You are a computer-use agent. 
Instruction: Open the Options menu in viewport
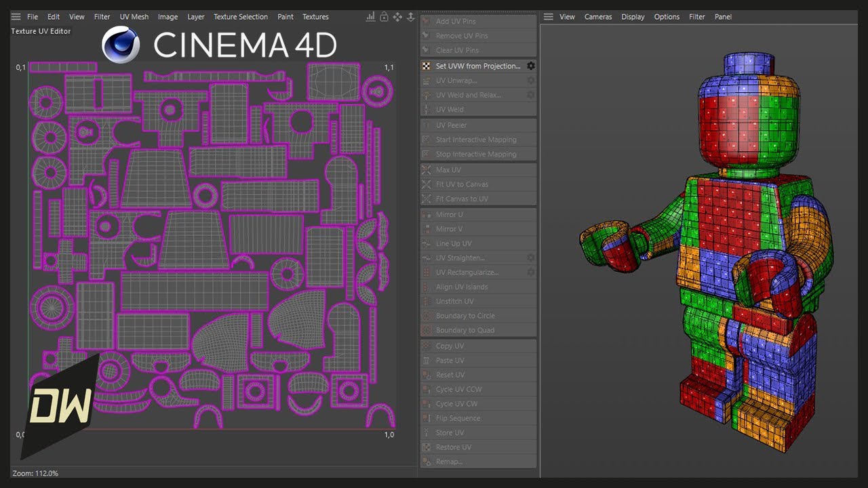[x=667, y=17]
